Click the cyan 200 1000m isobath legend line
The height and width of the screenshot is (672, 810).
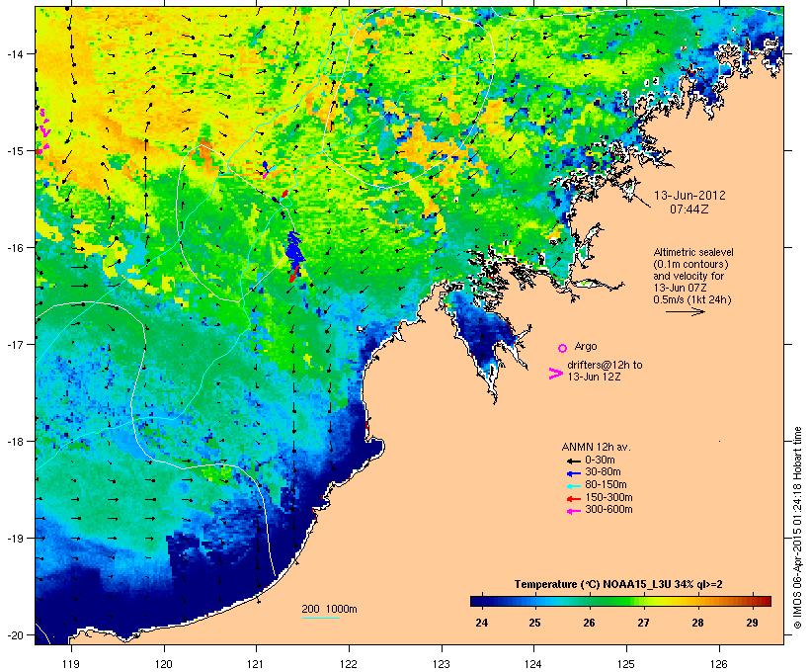[x=320, y=619]
